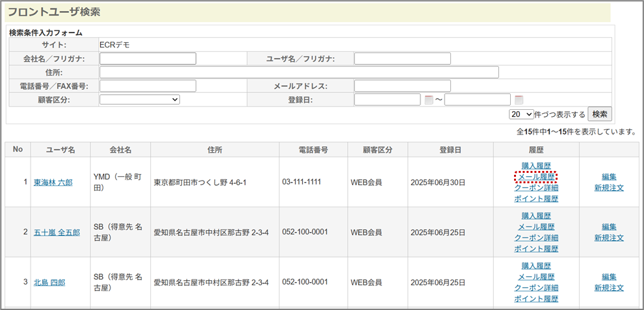Select the 電話番号/FAX番号 text box
Image resolution: width=644 pixels, height=310 pixels.
[x=148, y=86]
